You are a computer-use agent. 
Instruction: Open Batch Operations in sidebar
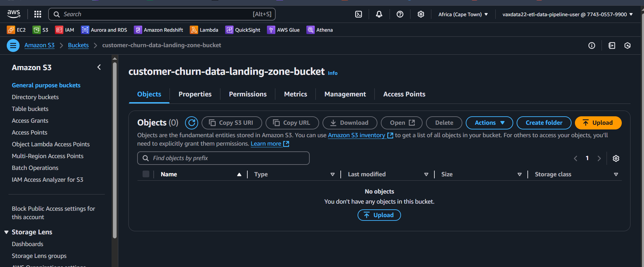coord(35,168)
